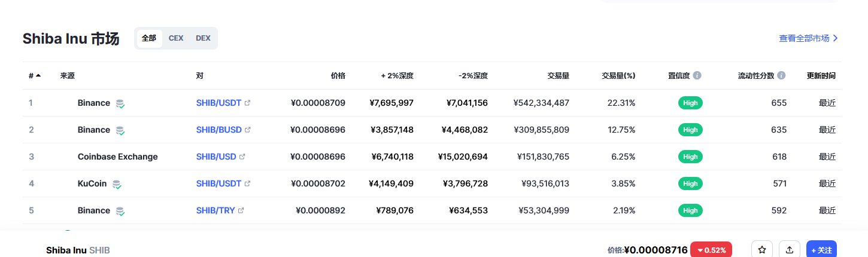868x257 pixels.
Task: Open Binance exchange in the SHIB/TRY row
Action: coord(94,210)
